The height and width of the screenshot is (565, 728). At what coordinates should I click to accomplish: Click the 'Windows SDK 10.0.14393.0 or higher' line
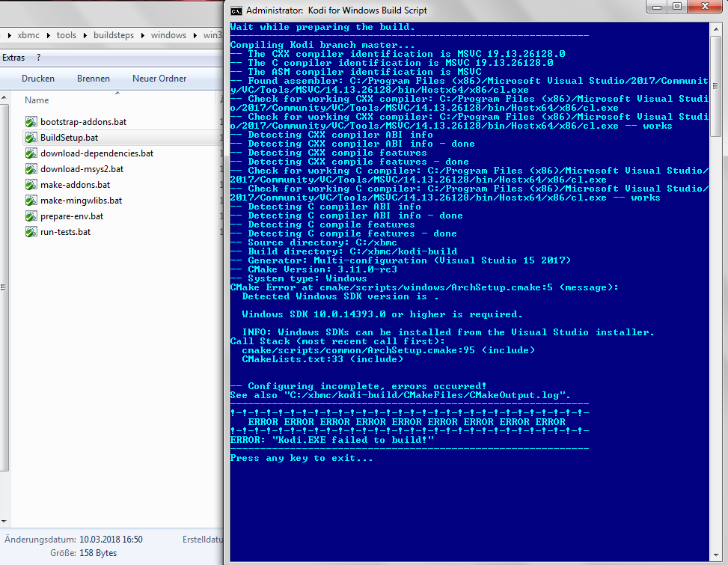click(x=382, y=314)
